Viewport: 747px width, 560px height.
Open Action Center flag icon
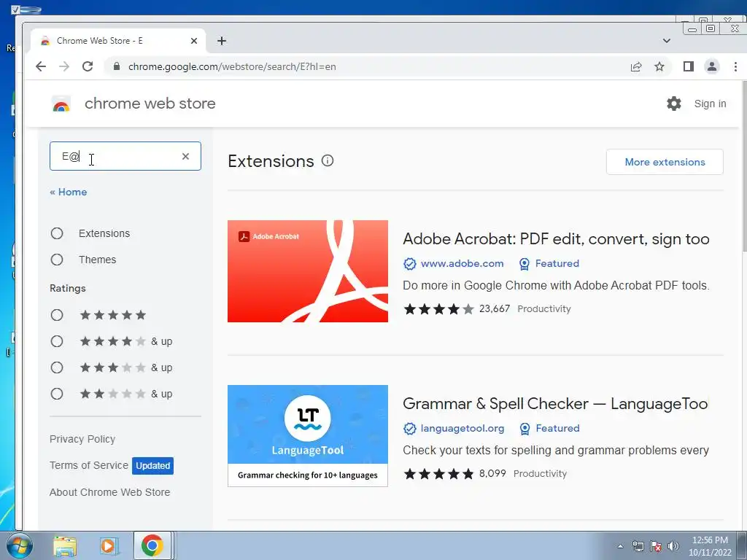(656, 546)
